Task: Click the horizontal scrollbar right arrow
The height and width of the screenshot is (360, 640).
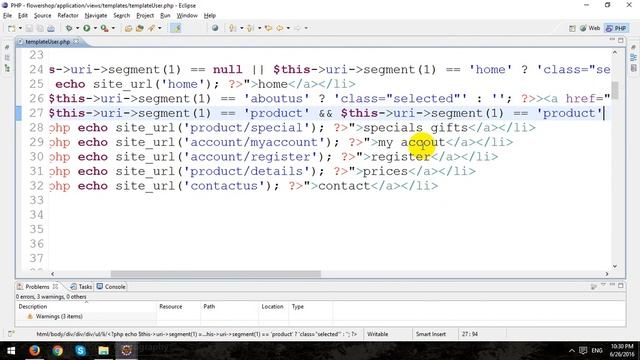Action: 607,274
